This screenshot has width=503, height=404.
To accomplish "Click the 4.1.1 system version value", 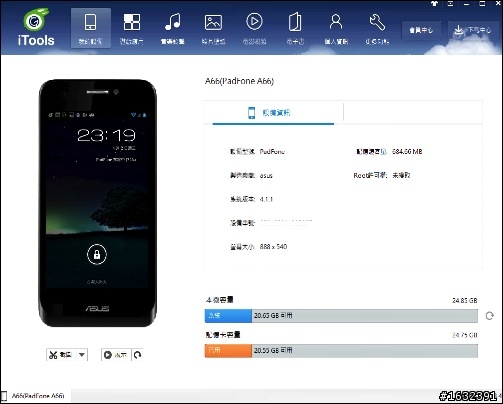I will (x=266, y=199).
